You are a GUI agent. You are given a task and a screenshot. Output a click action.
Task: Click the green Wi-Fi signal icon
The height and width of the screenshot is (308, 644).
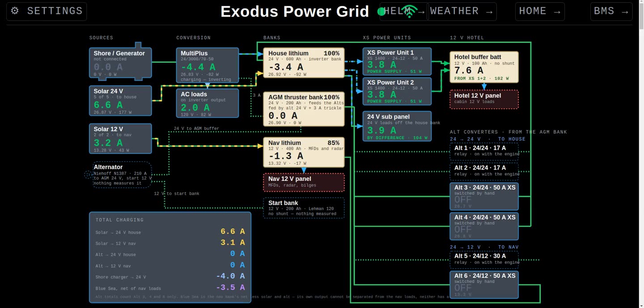point(409,12)
